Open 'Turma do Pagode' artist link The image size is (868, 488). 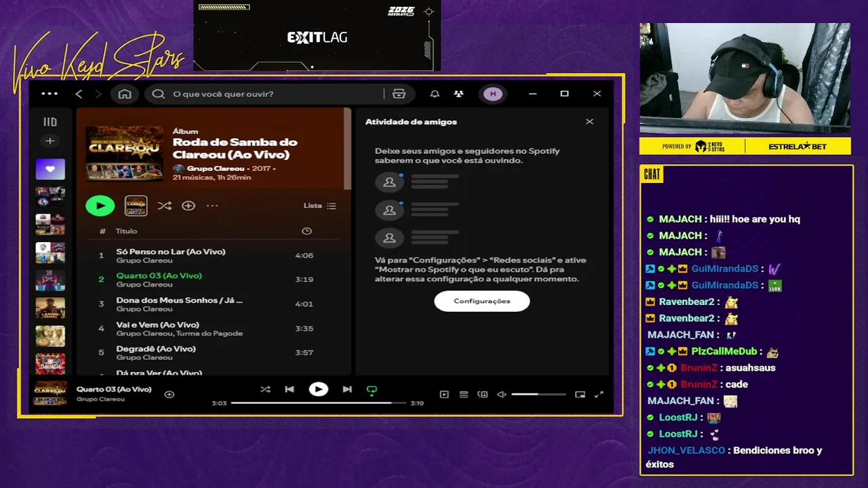coord(210,333)
